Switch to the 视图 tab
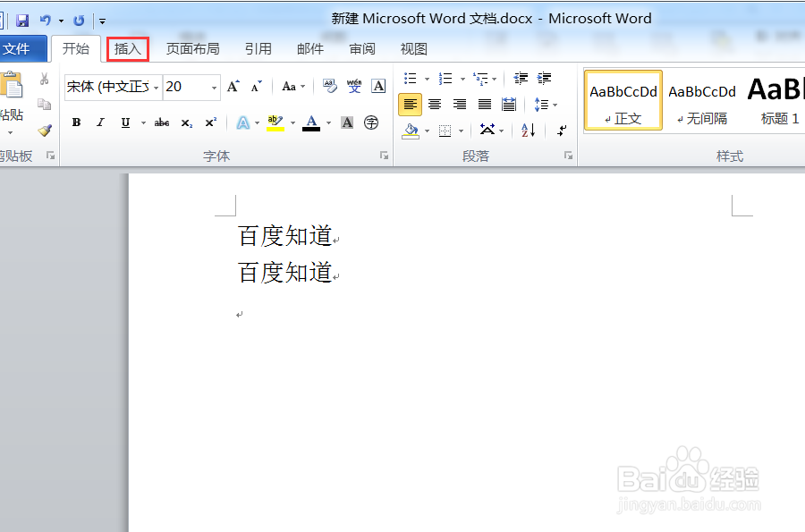Image resolution: width=805 pixels, height=532 pixels. pyautogui.click(x=413, y=49)
